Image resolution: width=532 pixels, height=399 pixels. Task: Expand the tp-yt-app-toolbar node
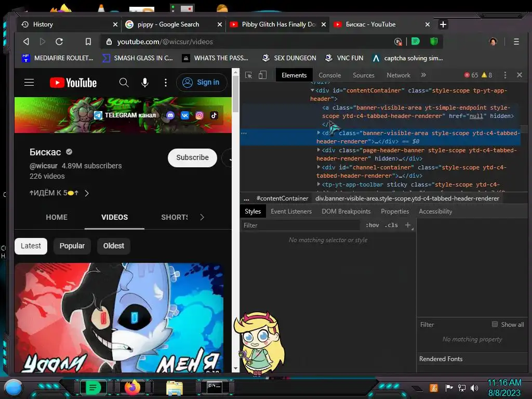click(x=318, y=184)
